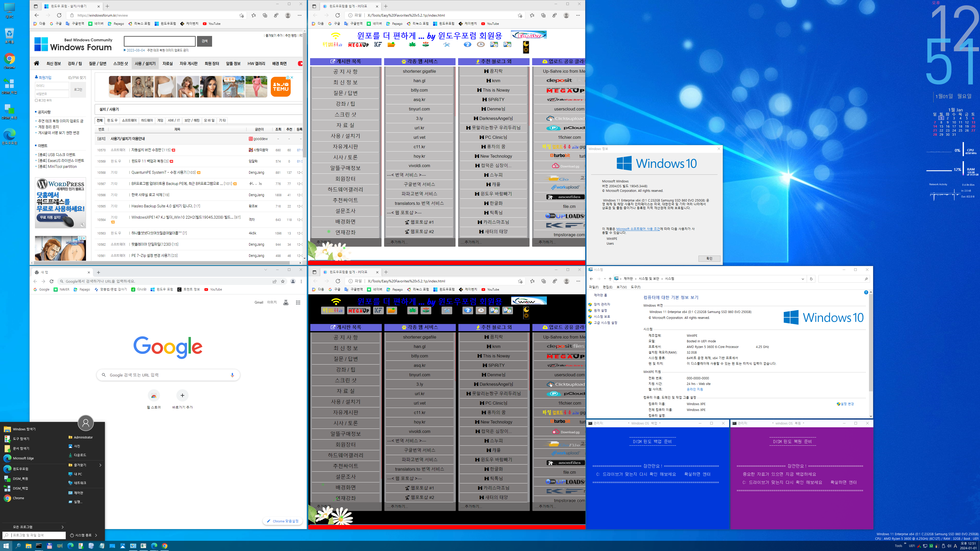Viewport: 980px width, 551px height.
Task: Click the magnifier search icon on taskbar
Action: 18,546
